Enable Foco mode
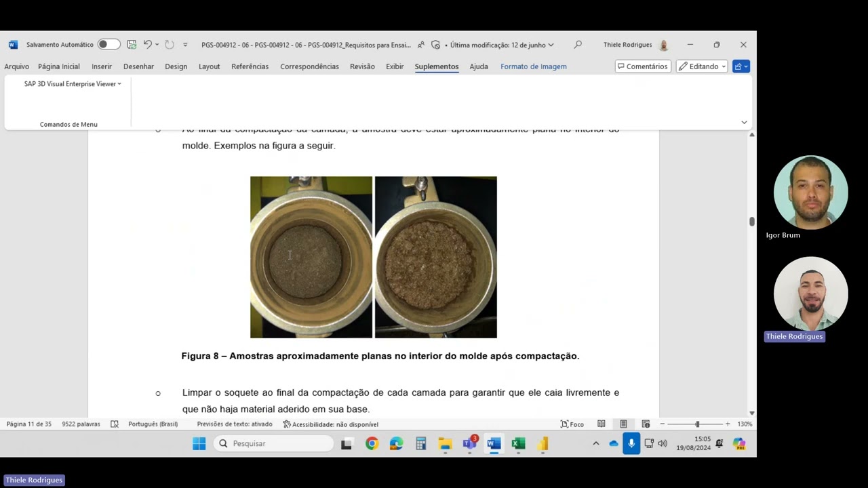This screenshot has width=868, height=488. click(x=572, y=424)
